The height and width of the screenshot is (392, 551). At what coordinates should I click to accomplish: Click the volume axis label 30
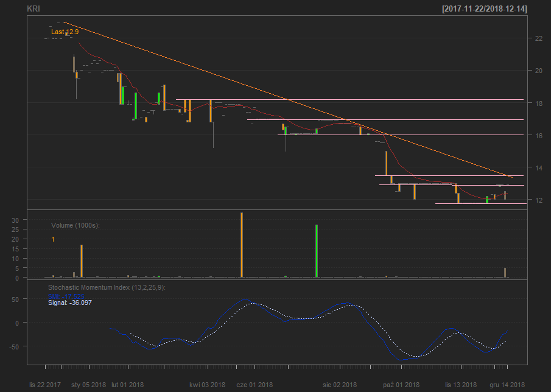15,220
